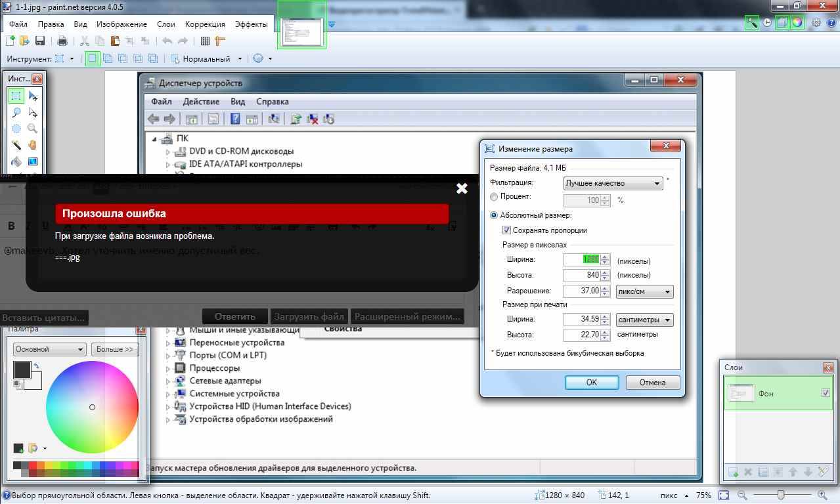Image resolution: width=840 pixels, height=504 pixels.
Task: Open Settings gear icon at top right
Action: click(816, 22)
